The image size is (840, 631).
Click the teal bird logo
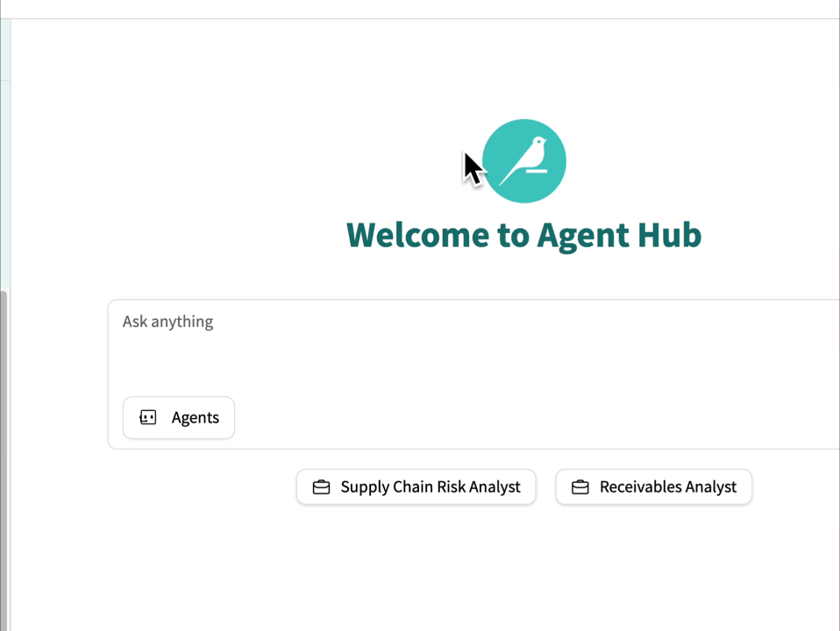pos(523,161)
